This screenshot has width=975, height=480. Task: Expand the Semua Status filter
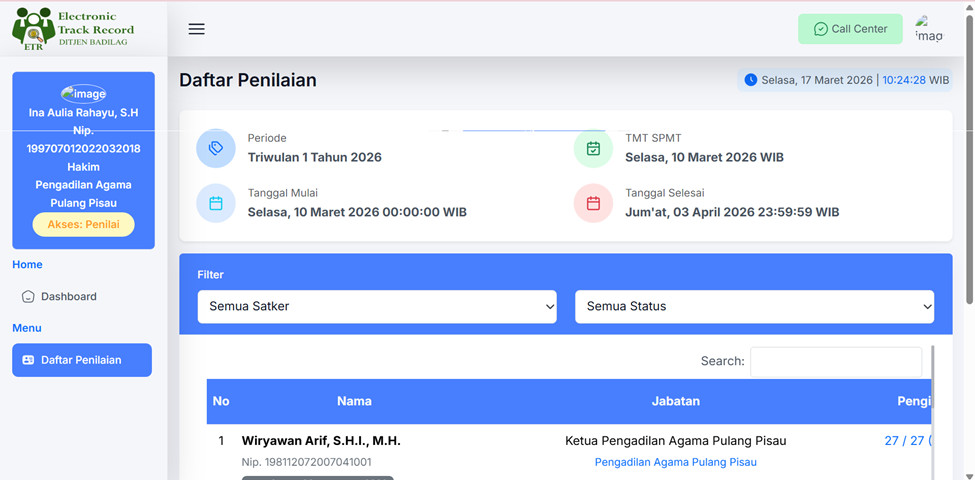click(x=754, y=306)
